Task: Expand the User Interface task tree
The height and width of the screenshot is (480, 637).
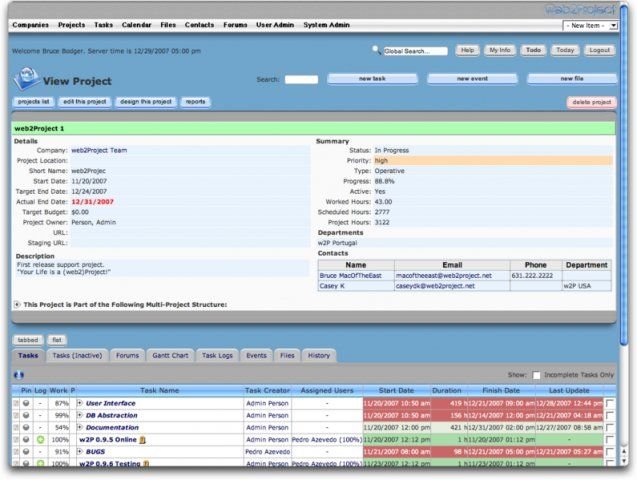Action: 79,402
